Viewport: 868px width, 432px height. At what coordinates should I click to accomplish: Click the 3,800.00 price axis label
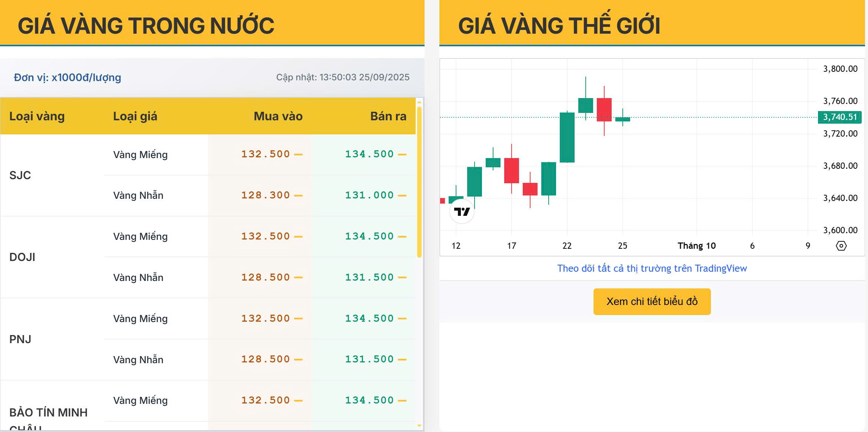(x=840, y=69)
